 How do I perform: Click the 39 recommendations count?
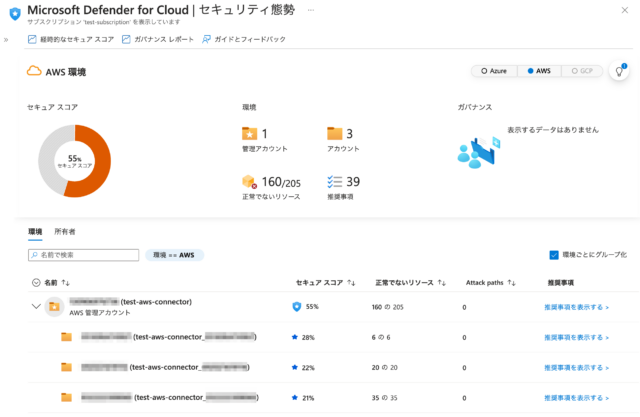tap(353, 182)
